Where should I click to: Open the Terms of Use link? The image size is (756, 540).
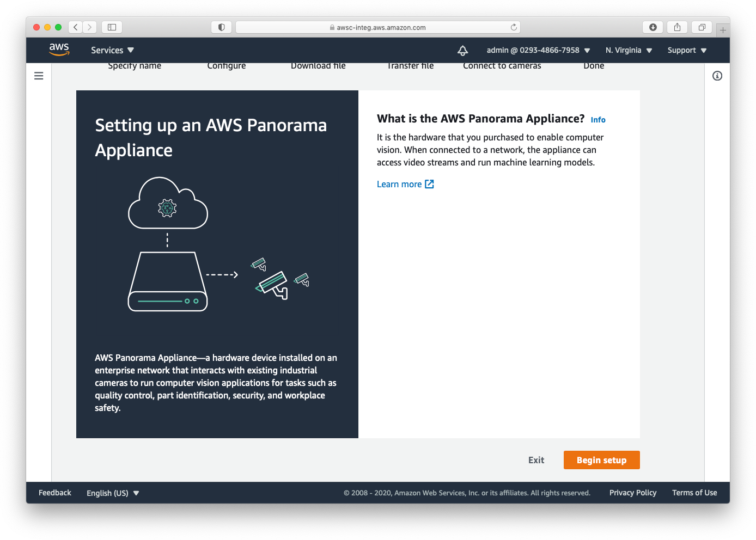(694, 493)
